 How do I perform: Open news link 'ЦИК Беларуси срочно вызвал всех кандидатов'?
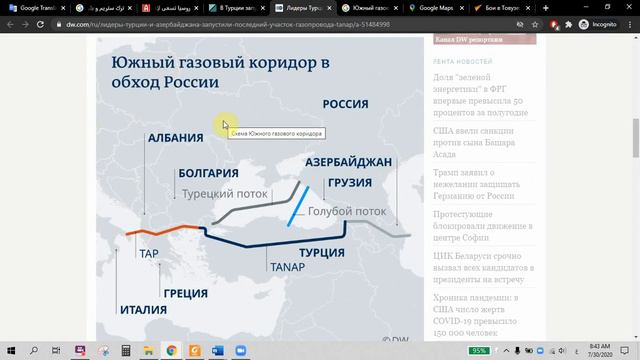484,267
